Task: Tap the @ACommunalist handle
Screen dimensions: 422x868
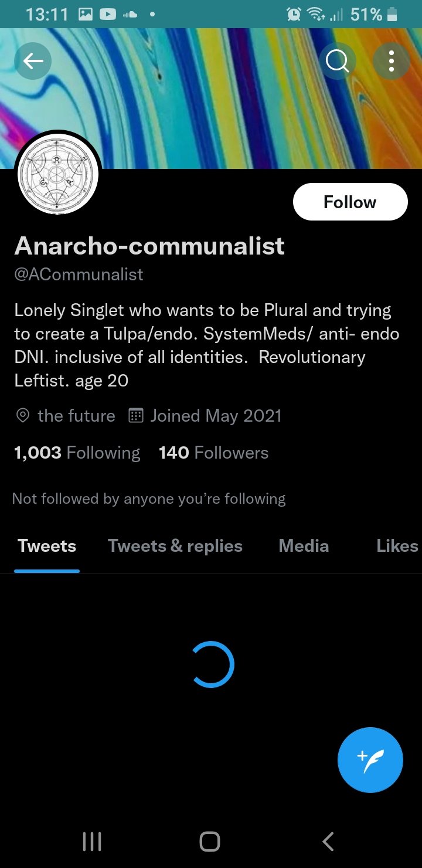Action: (79, 274)
